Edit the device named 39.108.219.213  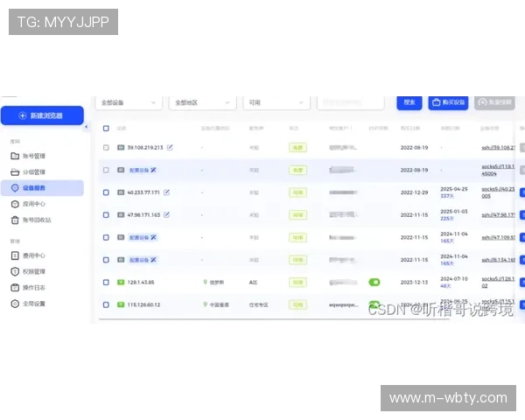(x=170, y=147)
